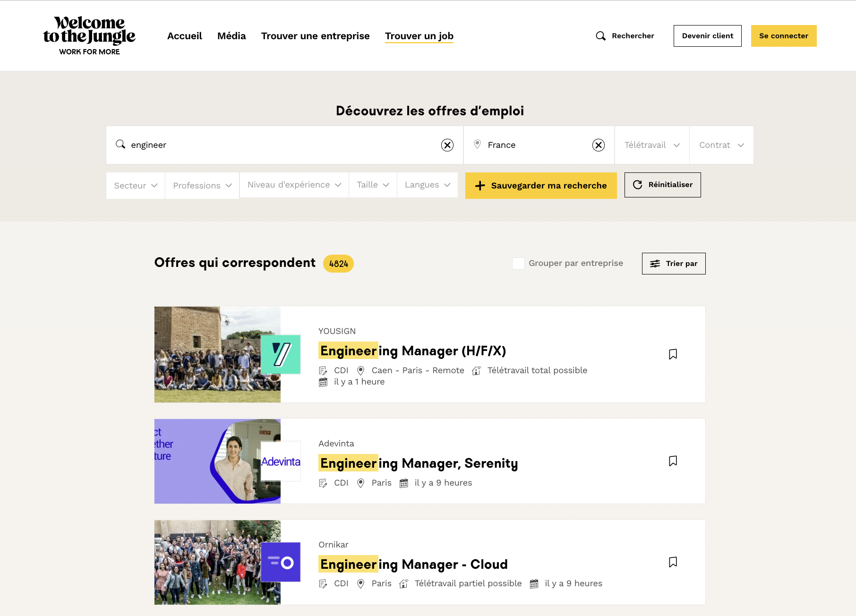The height and width of the screenshot is (616, 856).
Task: Click the location pin in Adevinta listing
Action: 360,483
